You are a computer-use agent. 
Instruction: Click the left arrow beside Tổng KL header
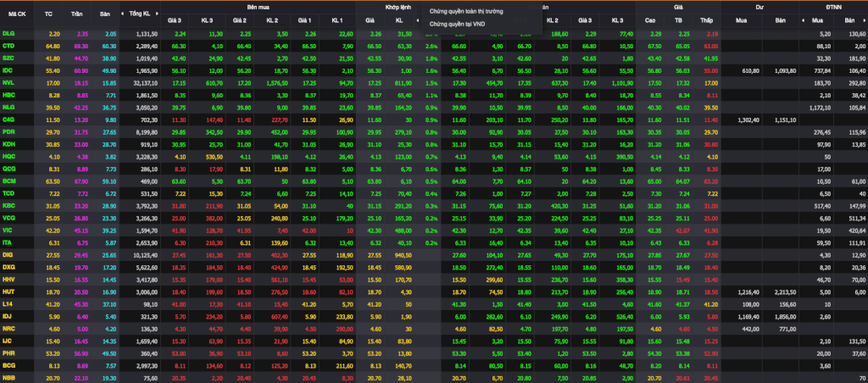[124, 14]
